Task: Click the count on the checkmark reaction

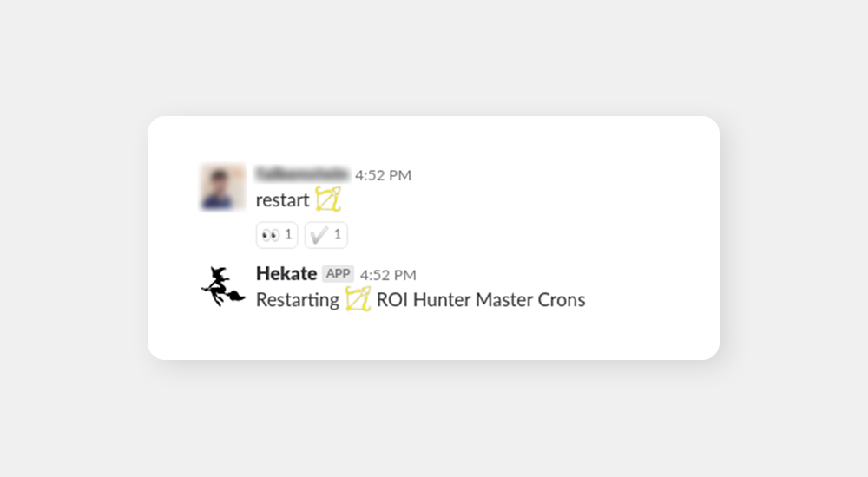Action: click(338, 235)
